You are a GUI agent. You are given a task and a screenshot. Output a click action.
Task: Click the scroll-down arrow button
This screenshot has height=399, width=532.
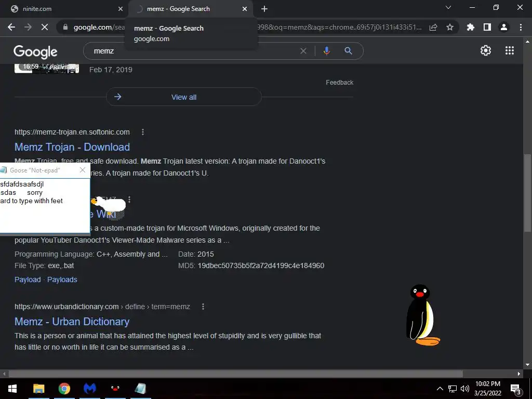pos(527,365)
